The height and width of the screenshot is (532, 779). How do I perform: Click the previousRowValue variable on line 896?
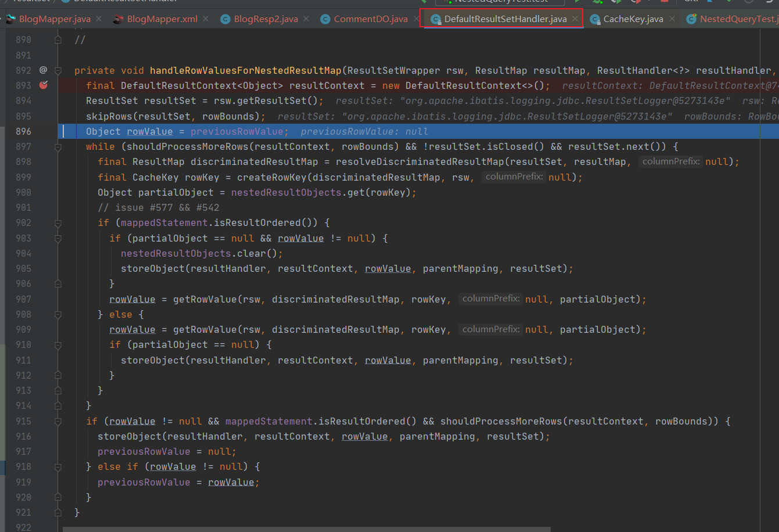point(237,131)
